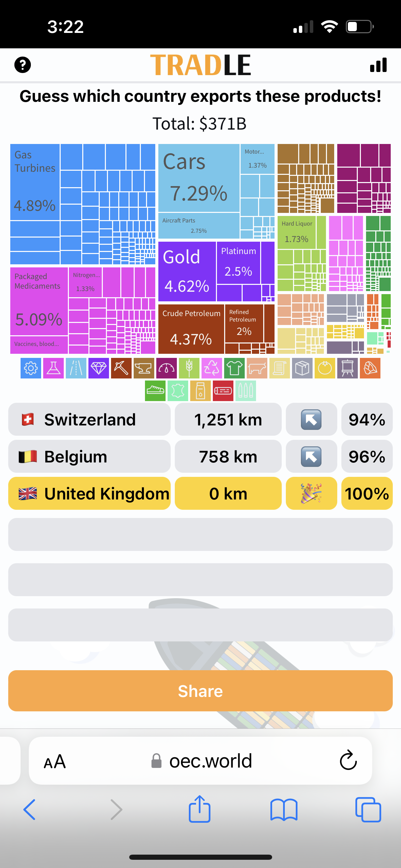The image size is (401, 868).
Task: Open Safari reader text size AA menu
Action: tap(55, 761)
